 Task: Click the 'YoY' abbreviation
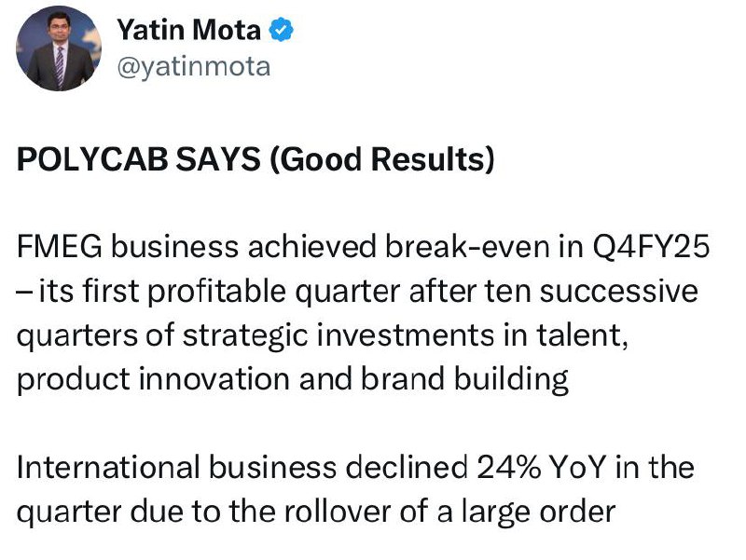(577, 468)
